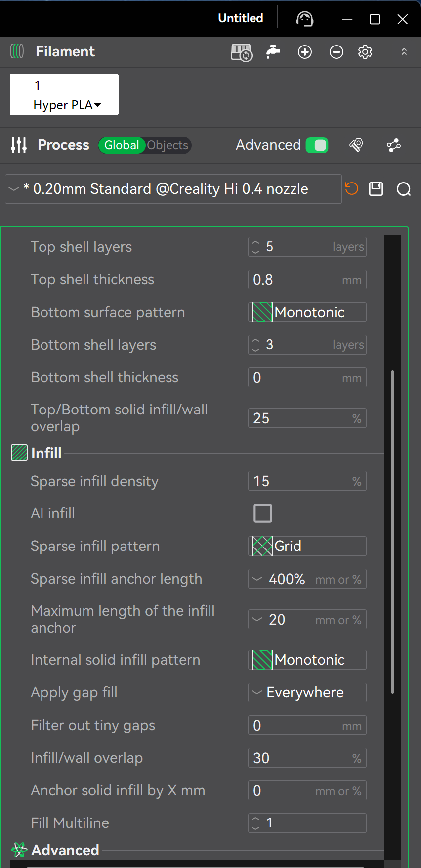Edit the Filter out tiny gaps field
The height and width of the screenshot is (868, 421).
(x=307, y=725)
